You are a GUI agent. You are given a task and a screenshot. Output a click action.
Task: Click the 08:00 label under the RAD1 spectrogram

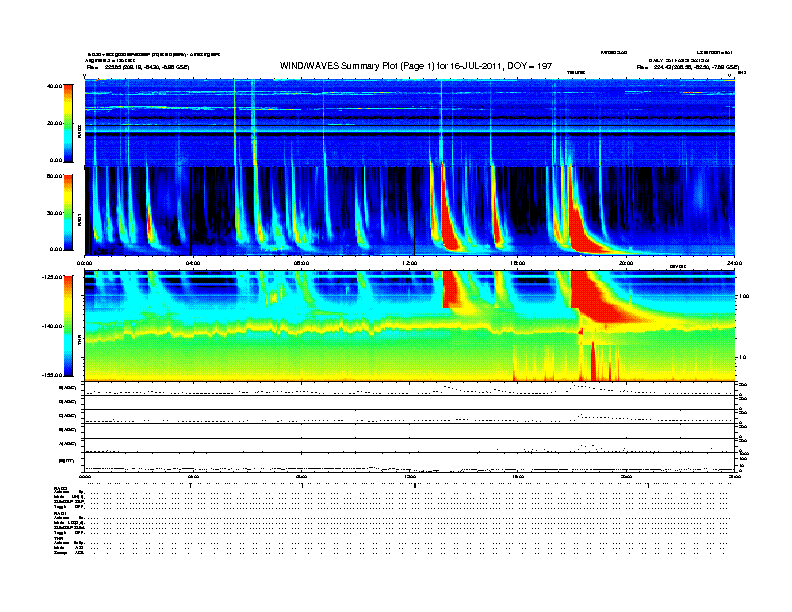(x=301, y=263)
